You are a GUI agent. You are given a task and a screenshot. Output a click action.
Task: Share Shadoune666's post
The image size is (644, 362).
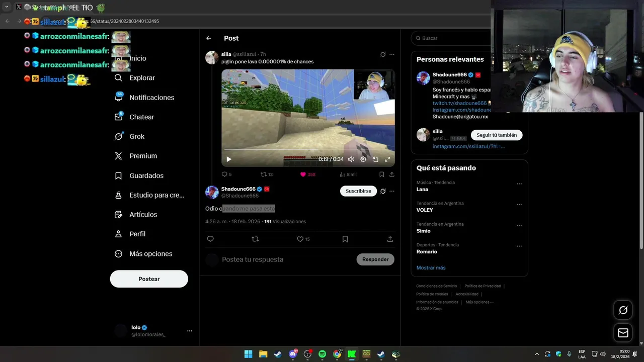click(390, 239)
